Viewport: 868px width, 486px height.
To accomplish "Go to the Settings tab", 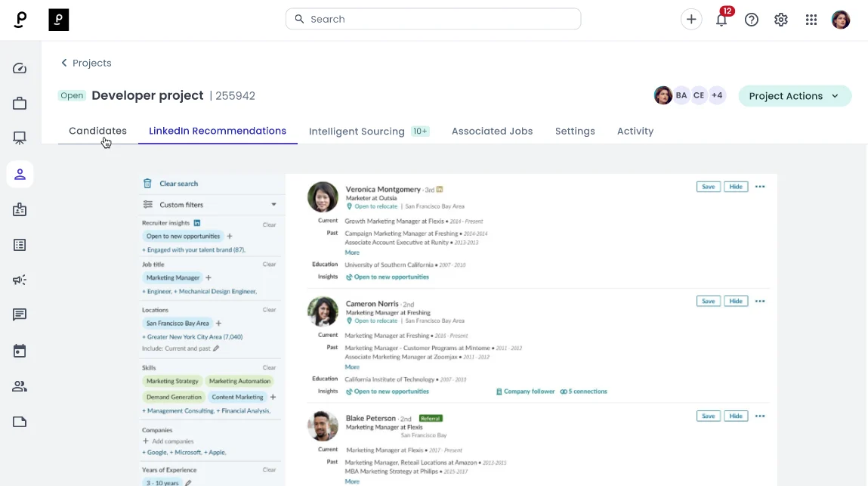I will pos(575,132).
